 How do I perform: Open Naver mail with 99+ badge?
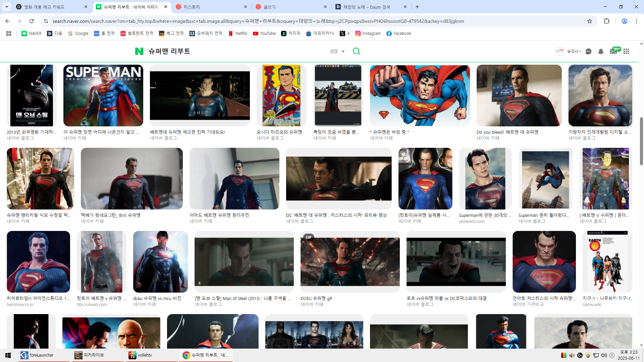613,51
